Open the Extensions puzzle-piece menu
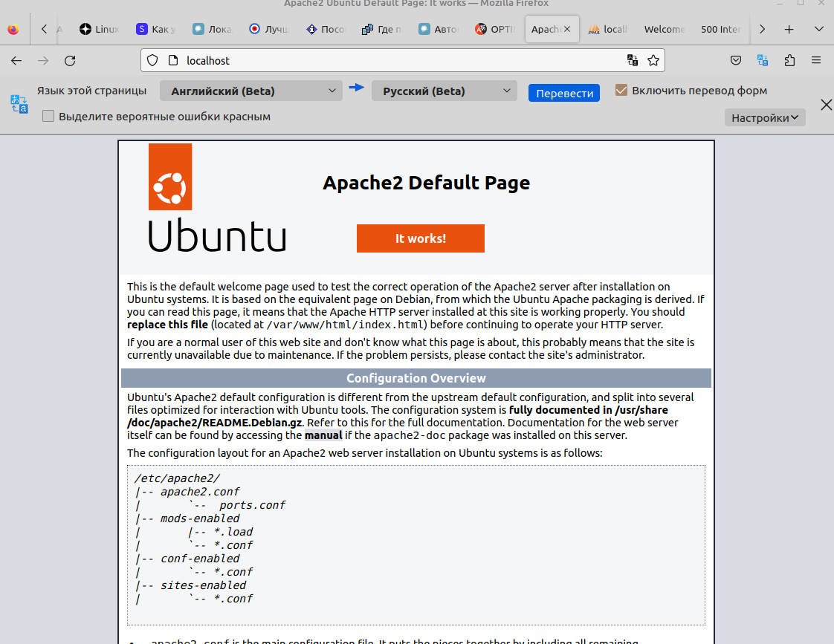Image resolution: width=834 pixels, height=644 pixels. (x=790, y=61)
